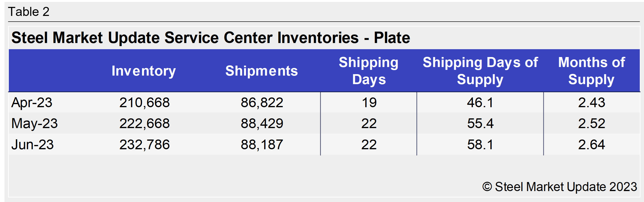
Task: Click the Shipping Days of Supply header
Action: pyautogui.click(x=480, y=71)
